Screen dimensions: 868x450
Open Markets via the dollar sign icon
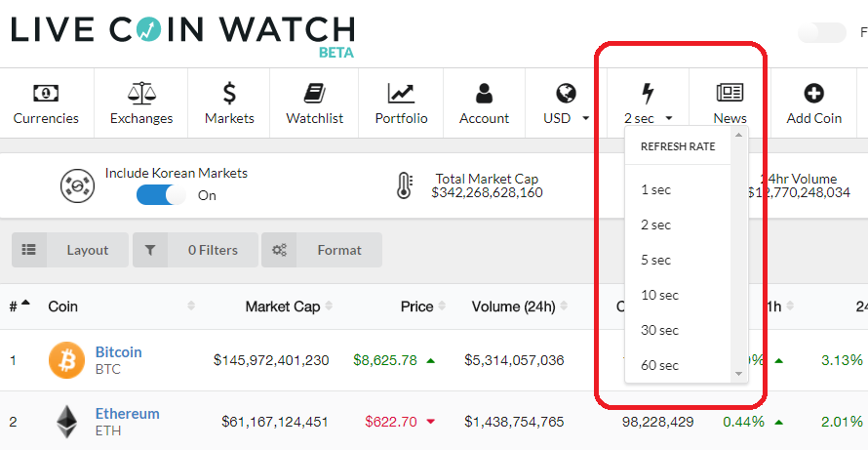(229, 93)
